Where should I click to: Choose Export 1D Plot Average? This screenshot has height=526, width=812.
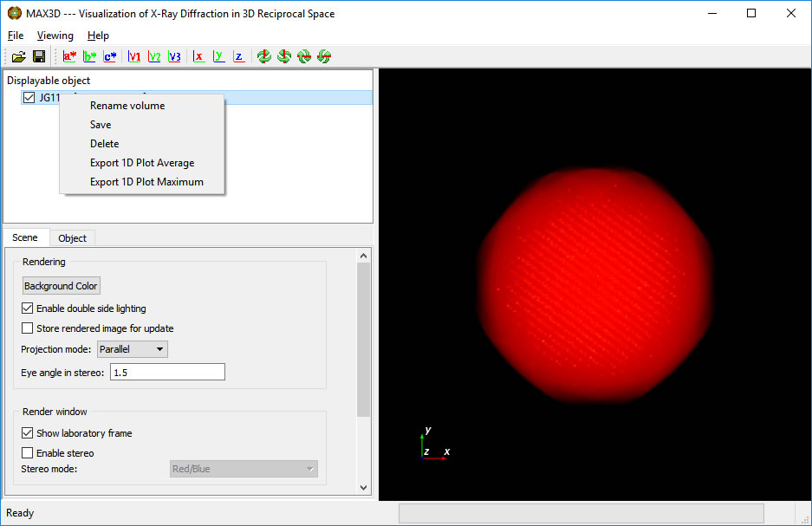coord(142,163)
